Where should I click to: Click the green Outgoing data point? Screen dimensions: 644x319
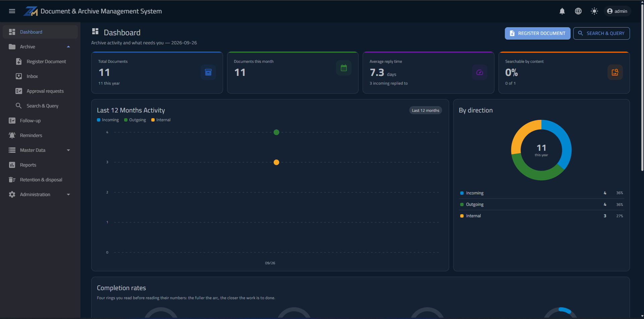coord(276,132)
